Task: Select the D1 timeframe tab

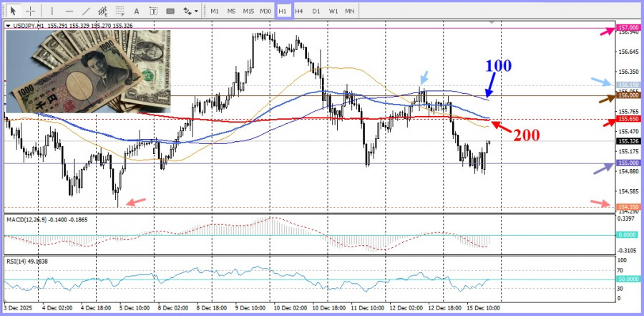Action: tap(316, 11)
